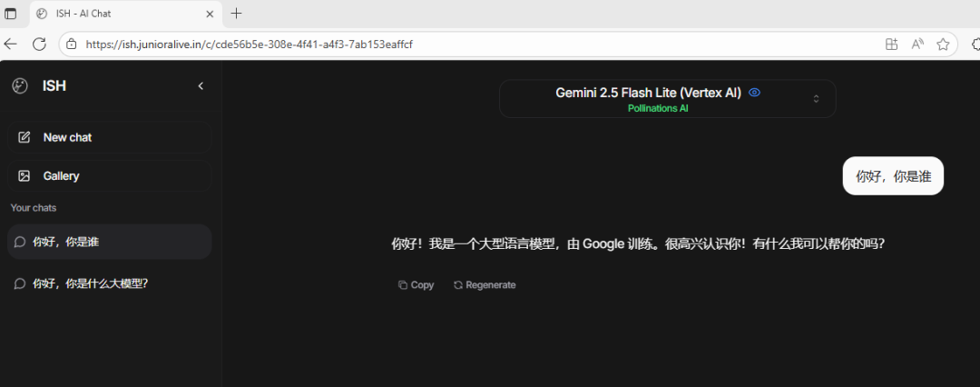Open the chat titled 你好，你是什么大模型?

click(109, 283)
